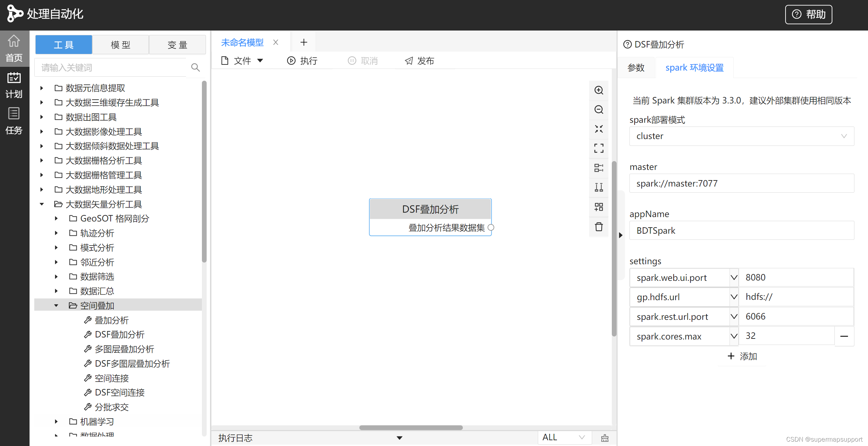The image size is (868, 446).
Task: Open the ALL log level dropdown
Action: click(x=564, y=438)
